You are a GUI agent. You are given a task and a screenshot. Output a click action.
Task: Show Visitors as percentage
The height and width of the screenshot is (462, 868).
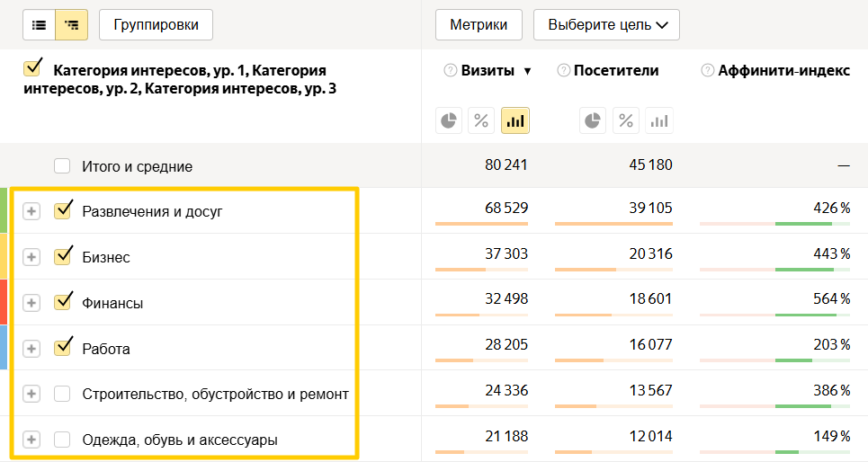pos(626,120)
